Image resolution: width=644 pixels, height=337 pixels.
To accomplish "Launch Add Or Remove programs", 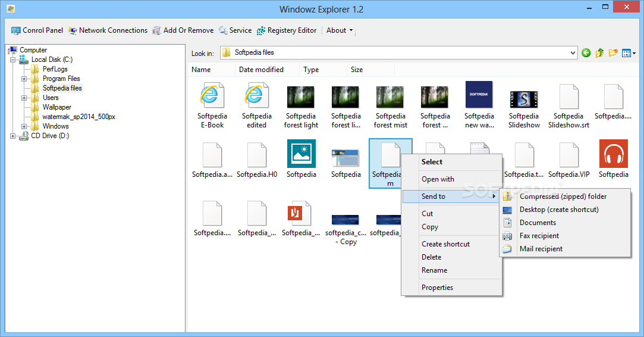I will coord(183,30).
